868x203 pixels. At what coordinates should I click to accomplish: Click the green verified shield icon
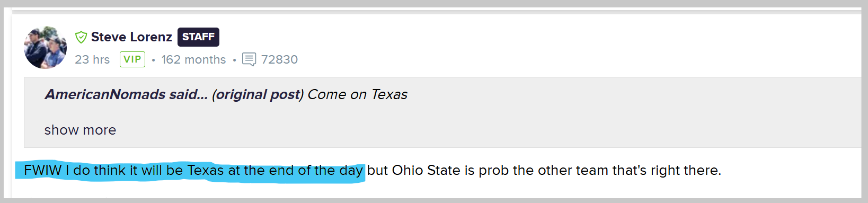[81, 37]
